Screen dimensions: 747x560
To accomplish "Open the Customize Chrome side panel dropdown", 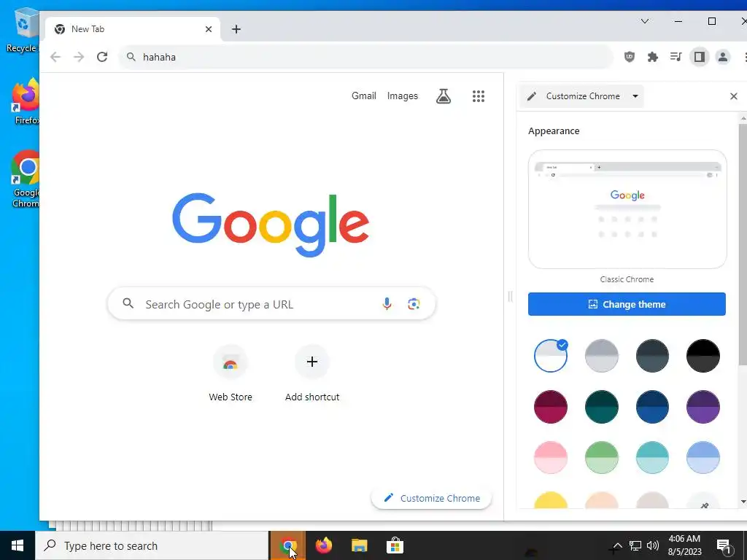I will point(582,96).
